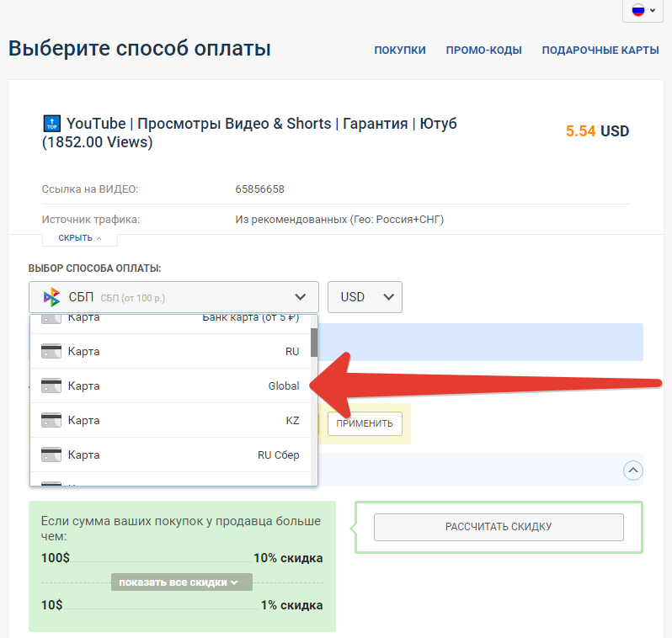Open the USD currency dropdown
Screen dimensions: 672x638
365,297
